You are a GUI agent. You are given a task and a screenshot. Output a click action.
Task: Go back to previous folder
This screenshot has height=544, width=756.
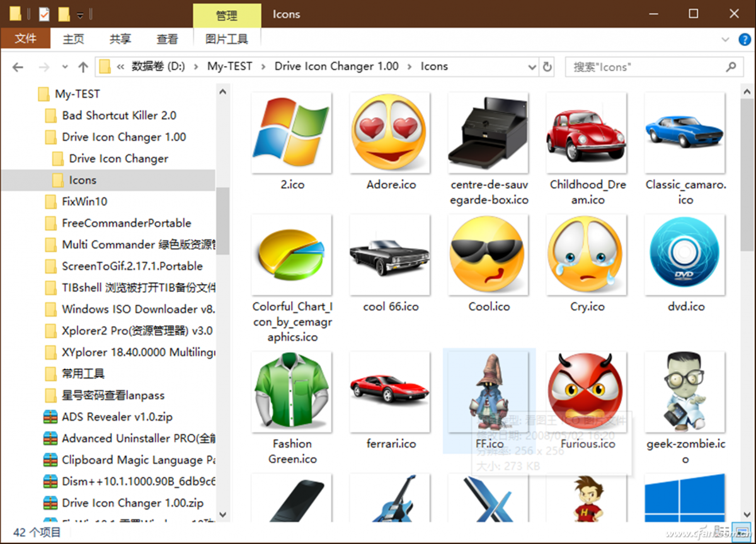pyautogui.click(x=18, y=67)
